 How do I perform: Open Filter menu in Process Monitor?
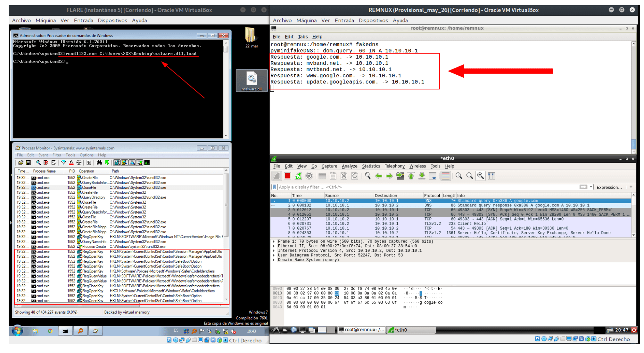(57, 155)
